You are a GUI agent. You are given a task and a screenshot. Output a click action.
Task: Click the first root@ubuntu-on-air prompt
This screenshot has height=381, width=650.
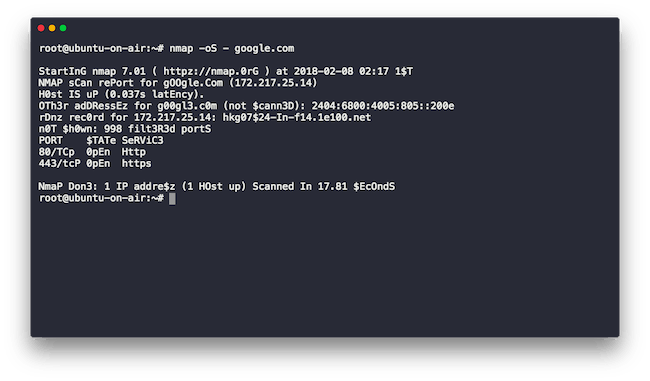point(101,49)
